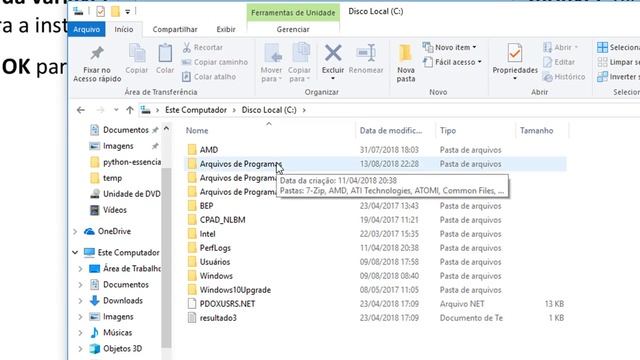Click the Renomear icon
Image resolution: width=640 pixels, height=360 pixels.
click(366, 53)
